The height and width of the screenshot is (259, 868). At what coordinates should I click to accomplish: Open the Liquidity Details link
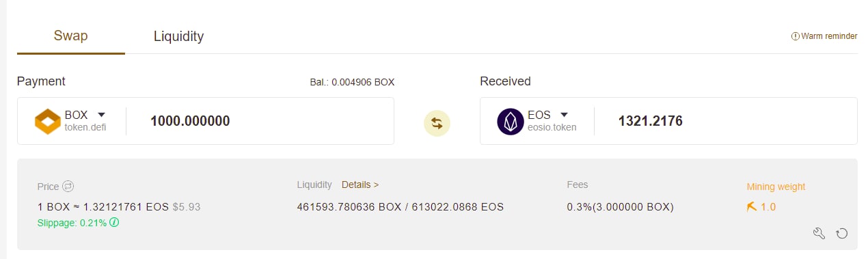360,185
